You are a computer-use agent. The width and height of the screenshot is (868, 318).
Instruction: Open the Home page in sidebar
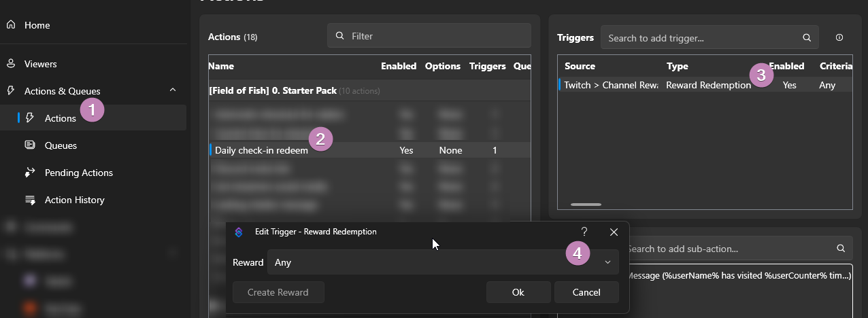coord(37,25)
